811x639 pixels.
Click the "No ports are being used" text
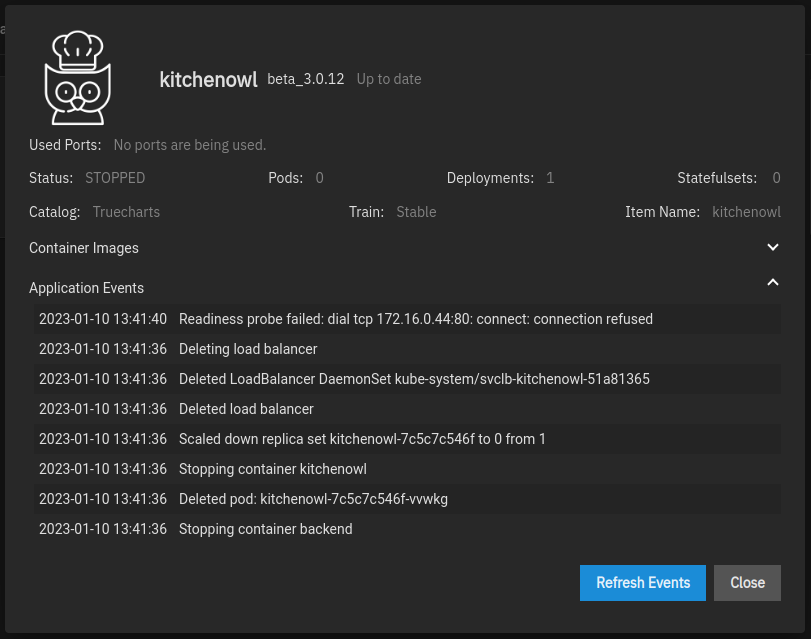[x=189, y=145]
